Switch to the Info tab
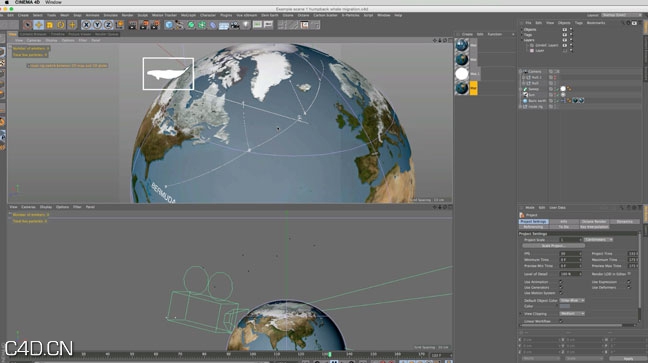Screen dimensions: 648x363 pos(564,222)
